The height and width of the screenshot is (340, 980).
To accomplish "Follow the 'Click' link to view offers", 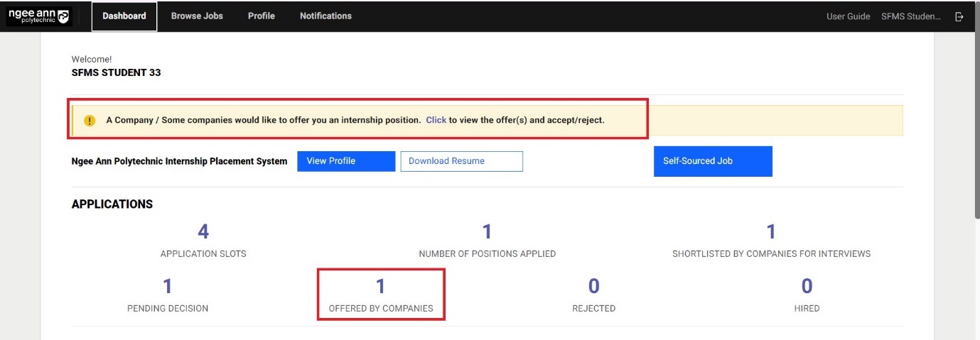I will pos(436,120).
